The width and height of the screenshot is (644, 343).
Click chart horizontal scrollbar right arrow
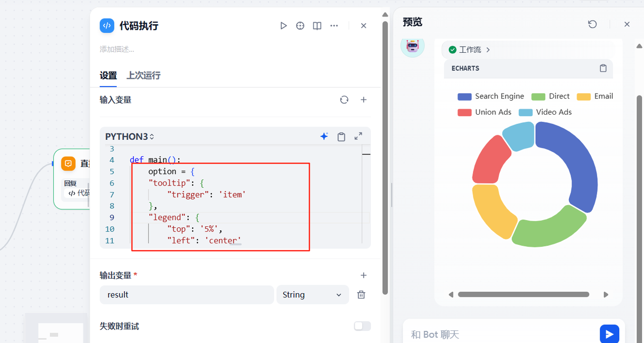(x=606, y=295)
